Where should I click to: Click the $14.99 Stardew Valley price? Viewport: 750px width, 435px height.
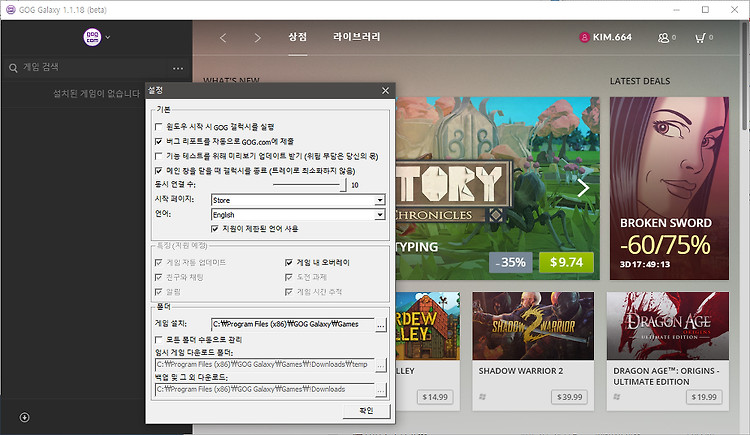click(x=435, y=397)
